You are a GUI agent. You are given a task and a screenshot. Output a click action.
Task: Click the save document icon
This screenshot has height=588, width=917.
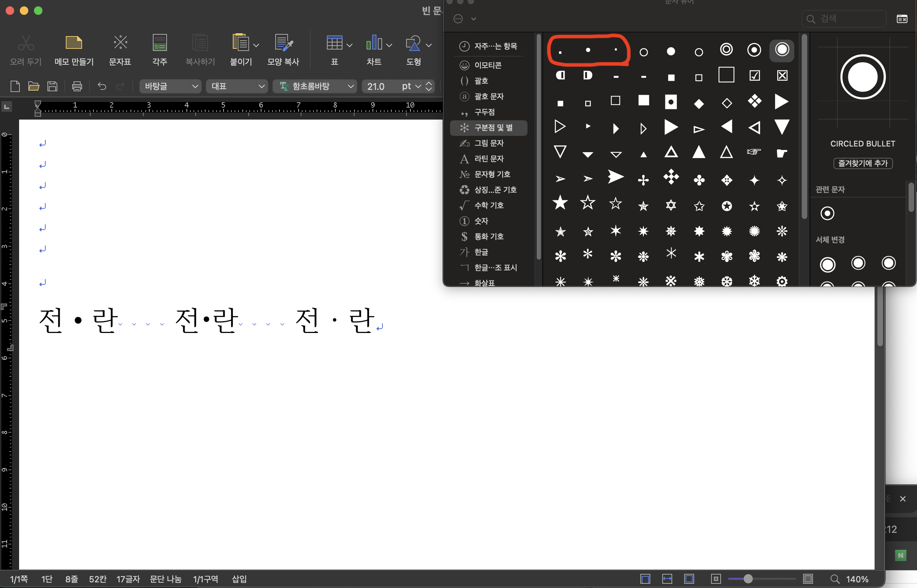tap(52, 86)
